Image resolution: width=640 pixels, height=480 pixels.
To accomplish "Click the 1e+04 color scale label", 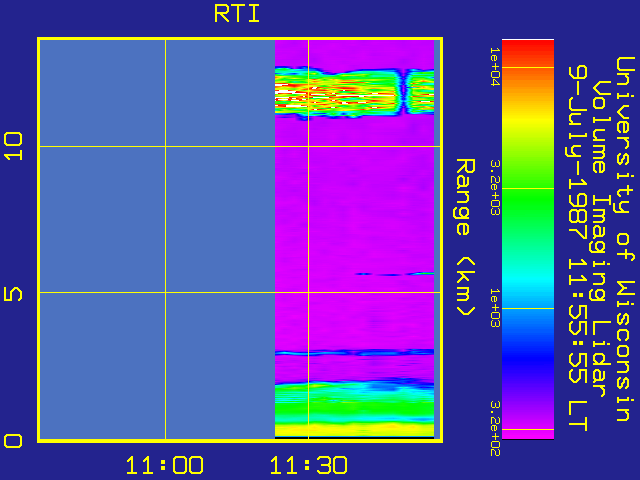I will click(495, 67).
